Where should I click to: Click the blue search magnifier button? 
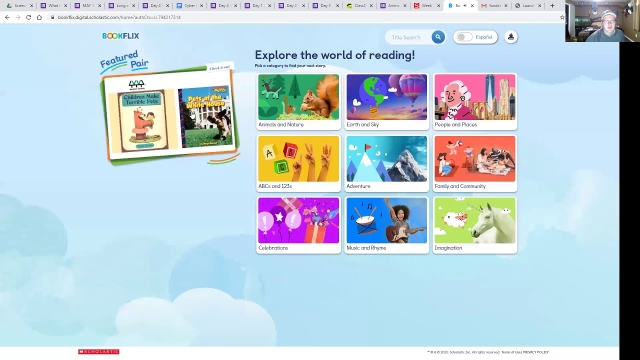point(438,37)
